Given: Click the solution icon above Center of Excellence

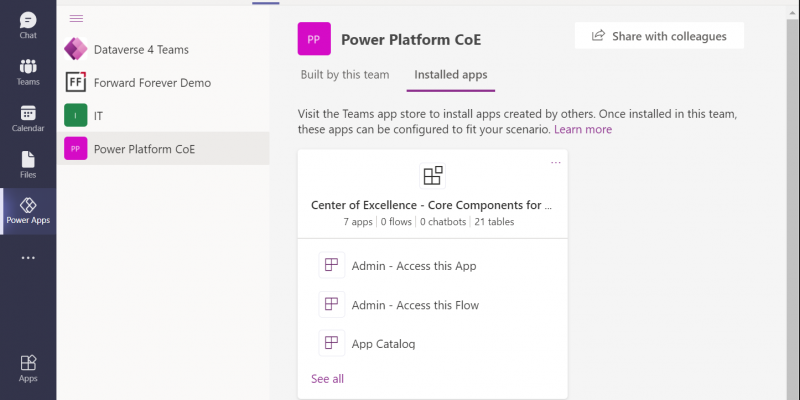Looking at the screenshot, I should point(432,176).
